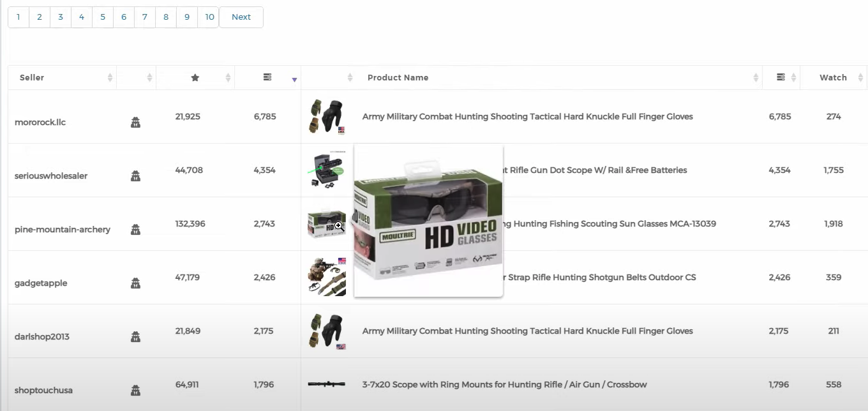
Task: Go to page 4
Action: point(82,17)
